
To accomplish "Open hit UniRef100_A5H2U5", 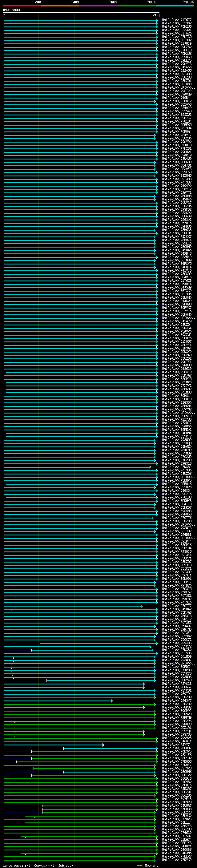I will point(177,26).
